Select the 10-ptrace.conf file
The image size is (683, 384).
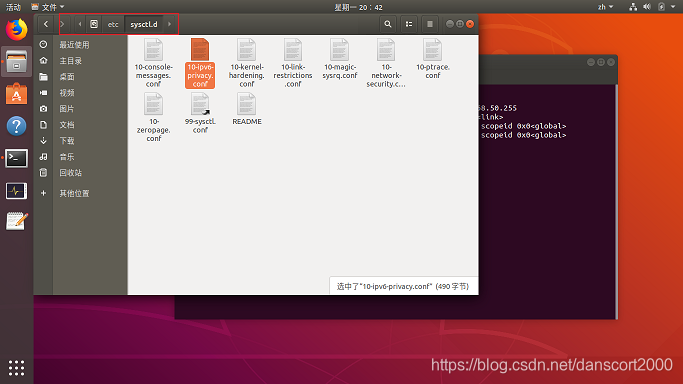click(x=433, y=59)
